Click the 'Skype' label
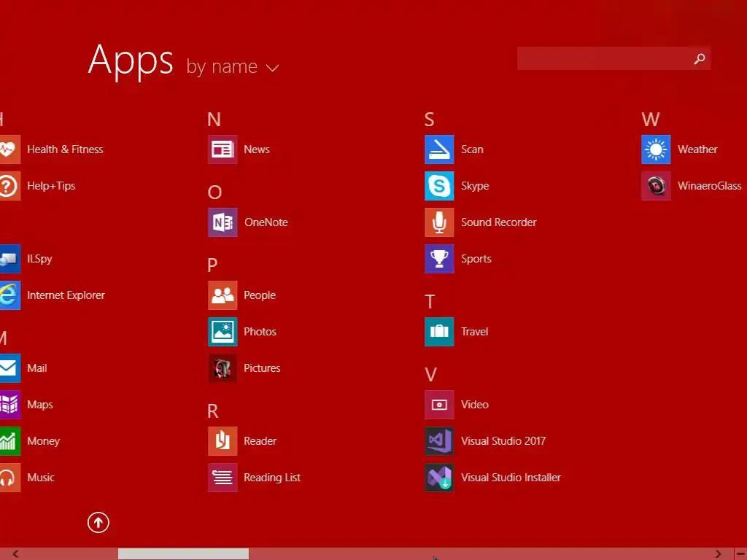Image resolution: width=747 pixels, height=560 pixels. pos(475,186)
